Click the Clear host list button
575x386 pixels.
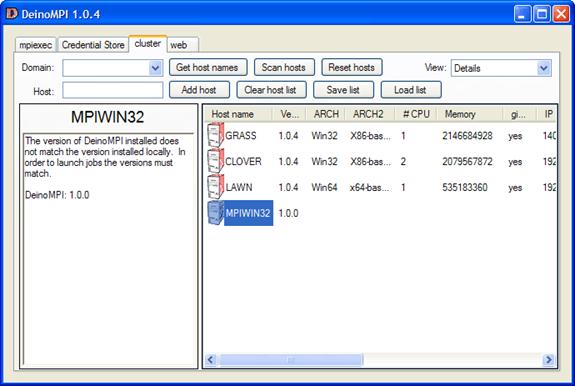click(271, 90)
